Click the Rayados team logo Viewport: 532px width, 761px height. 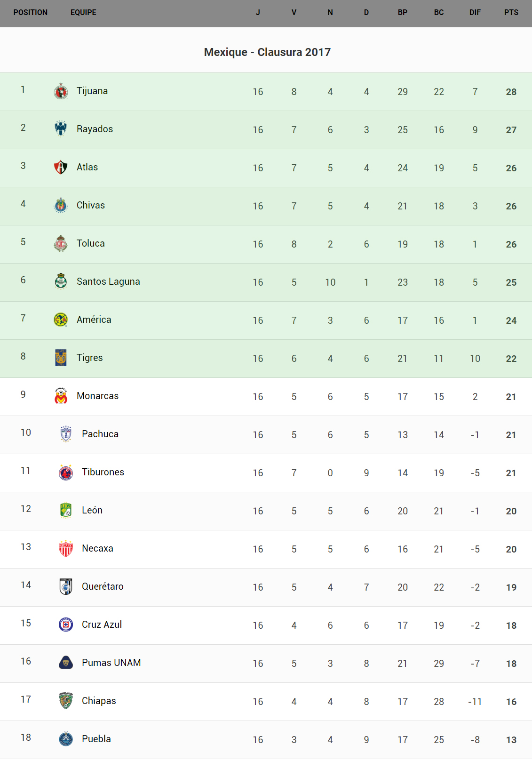click(x=61, y=129)
